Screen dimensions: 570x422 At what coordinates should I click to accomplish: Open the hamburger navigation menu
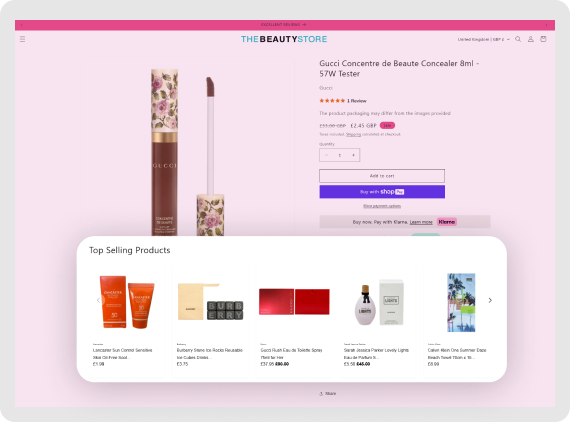23,39
